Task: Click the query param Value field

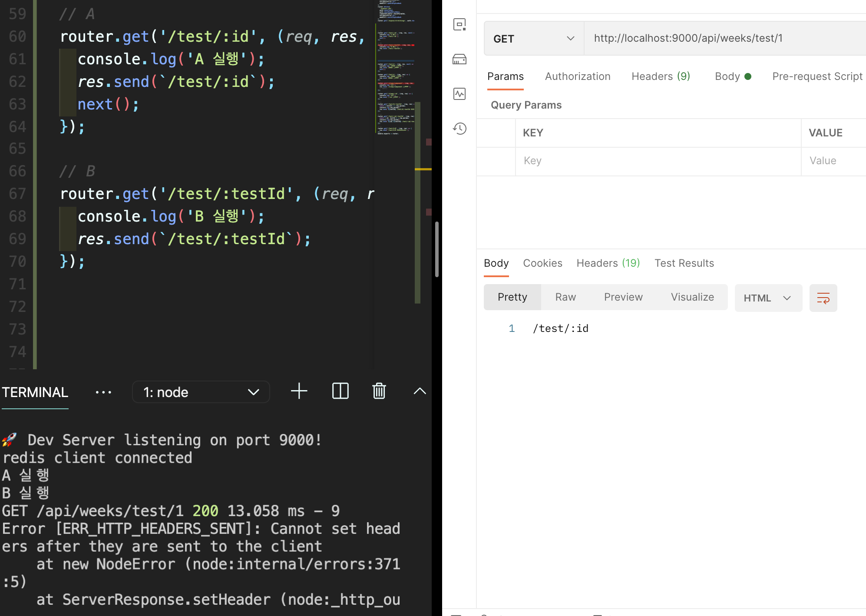Action: (833, 161)
